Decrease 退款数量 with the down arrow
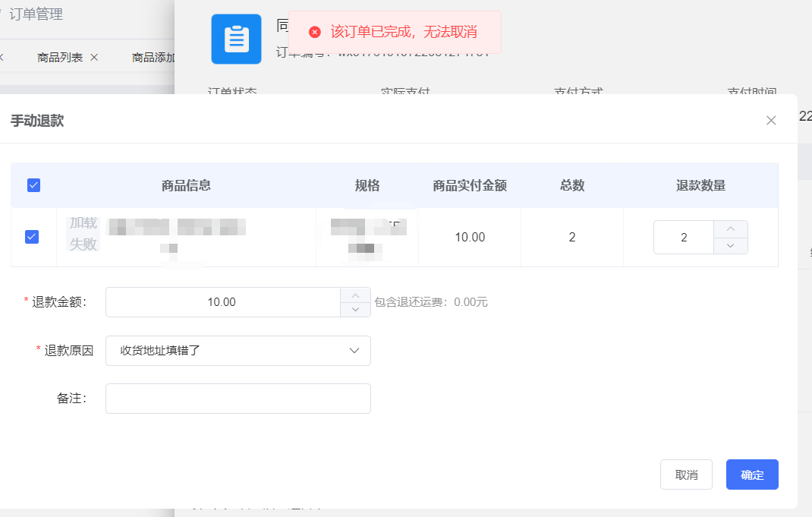812x517 pixels. point(730,245)
